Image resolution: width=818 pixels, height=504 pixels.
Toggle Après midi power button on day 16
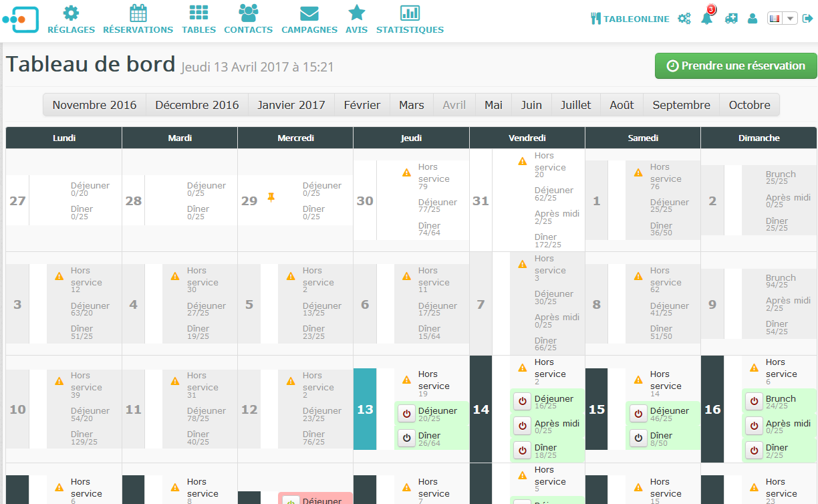point(754,426)
